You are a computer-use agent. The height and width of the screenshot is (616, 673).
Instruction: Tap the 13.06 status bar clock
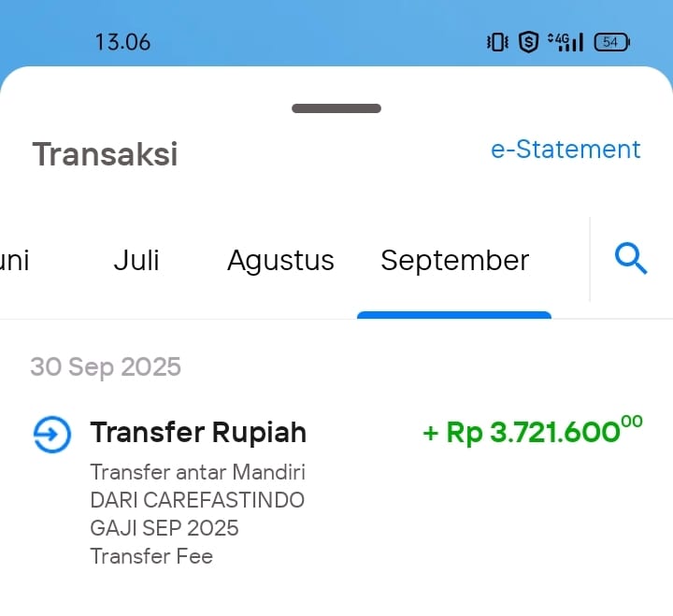(x=122, y=42)
